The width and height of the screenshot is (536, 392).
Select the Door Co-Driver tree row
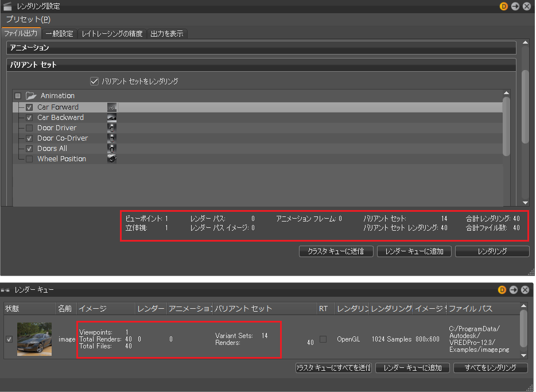(258, 138)
